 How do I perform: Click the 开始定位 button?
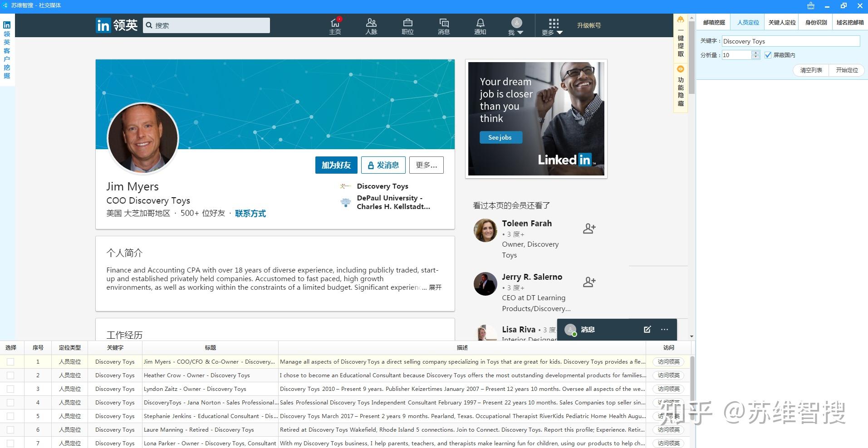(x=847, y=70)
